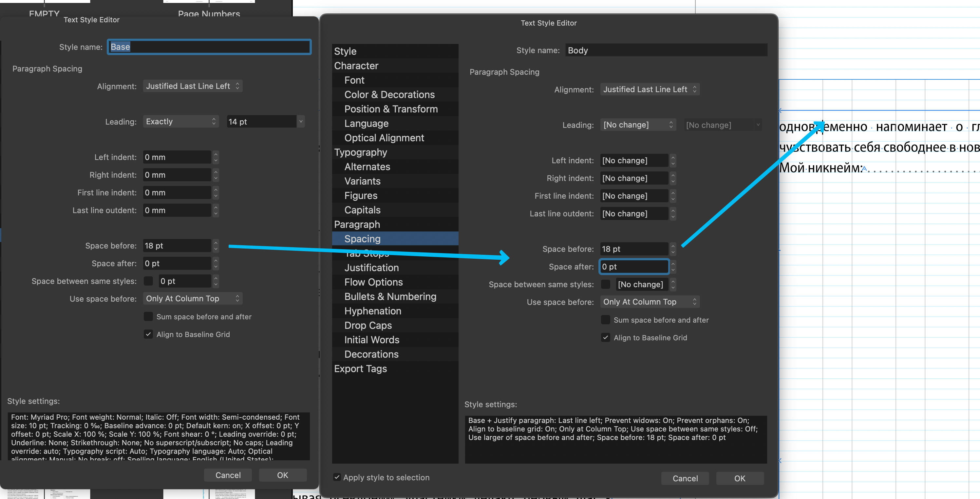The image size is (980, 499).
Task: Open Use space before dropdown in Base editor
Action: [193, 298]
